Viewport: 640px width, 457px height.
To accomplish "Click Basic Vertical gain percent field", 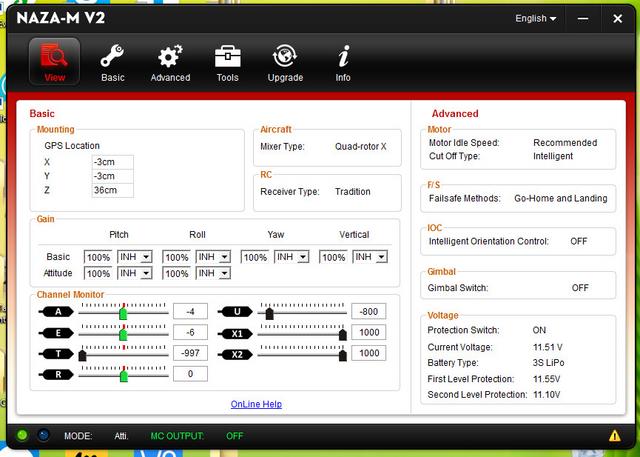I will pyautogui.click(x=333, y=257).
